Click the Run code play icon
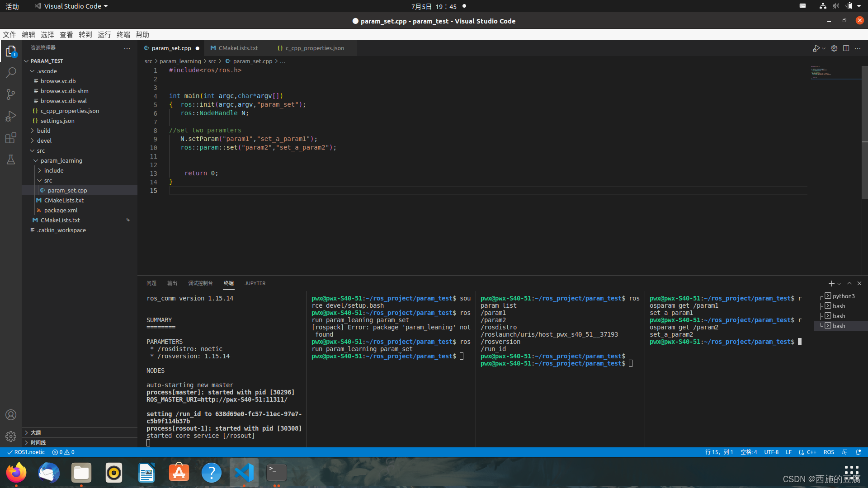 click(x=816, y=48)
